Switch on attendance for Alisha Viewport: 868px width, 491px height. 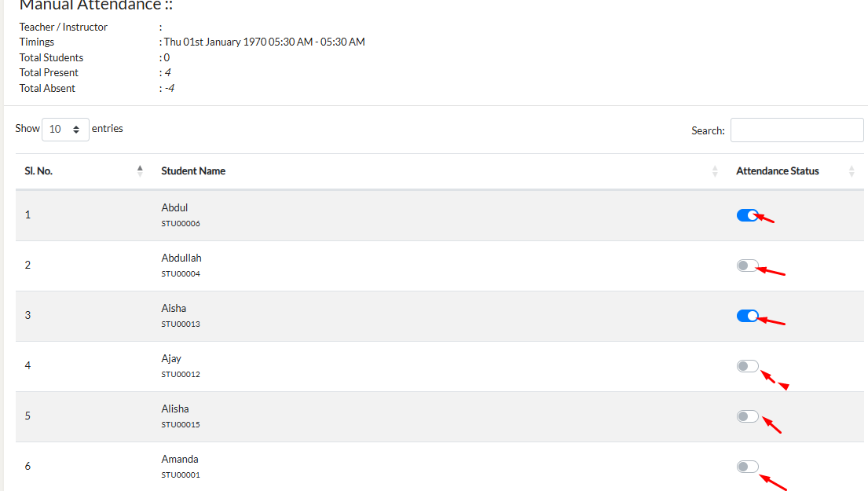747,416
